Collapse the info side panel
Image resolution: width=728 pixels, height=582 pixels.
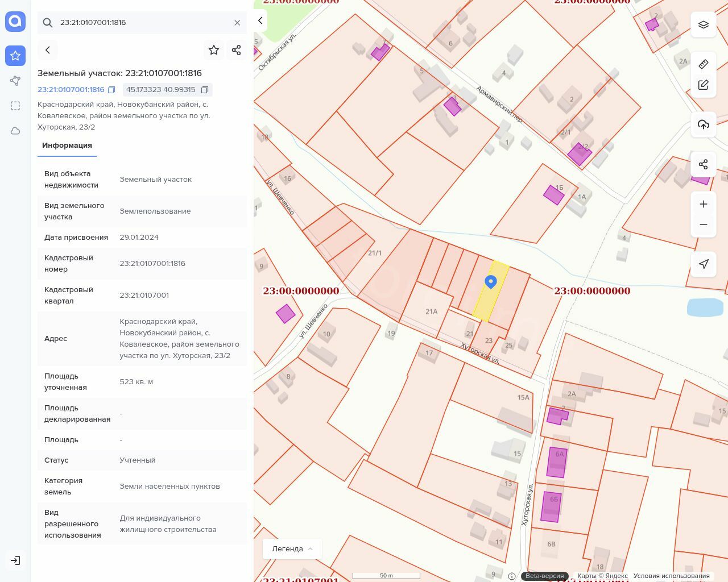(x=260, y=20)
